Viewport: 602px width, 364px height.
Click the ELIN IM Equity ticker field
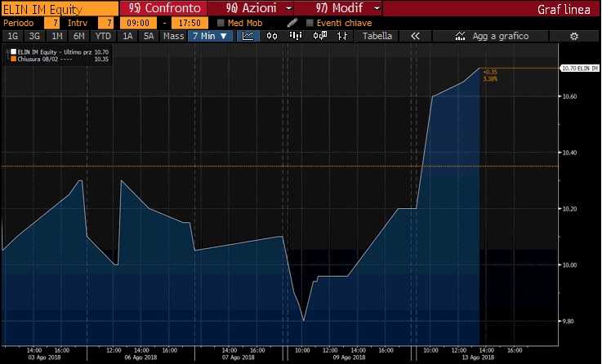coord(60,9)
